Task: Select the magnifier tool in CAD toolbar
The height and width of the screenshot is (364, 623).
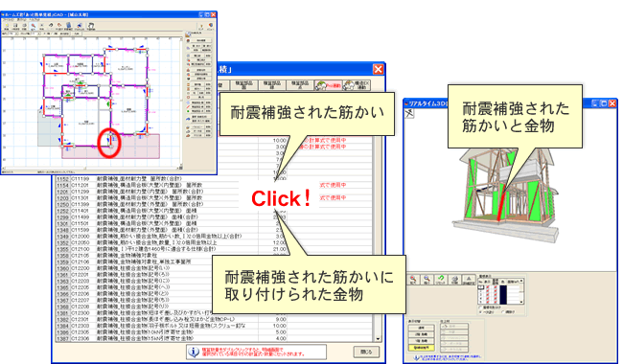Action: point(34,26)
